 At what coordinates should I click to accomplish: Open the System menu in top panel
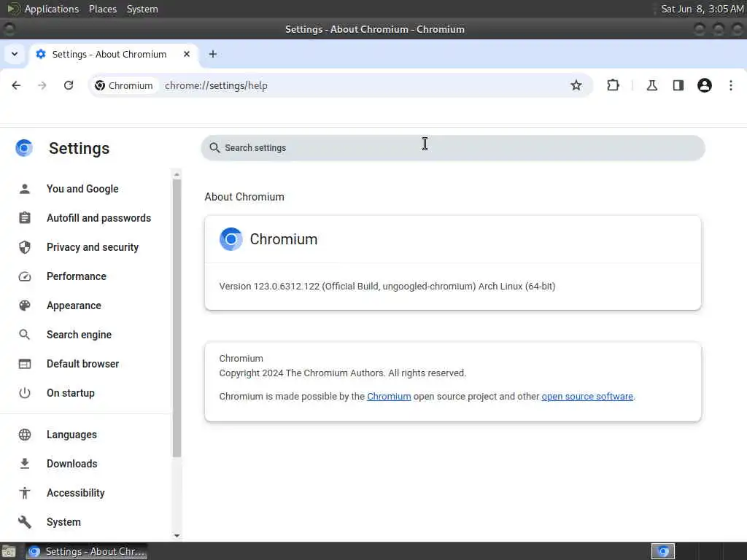(142, 9)
